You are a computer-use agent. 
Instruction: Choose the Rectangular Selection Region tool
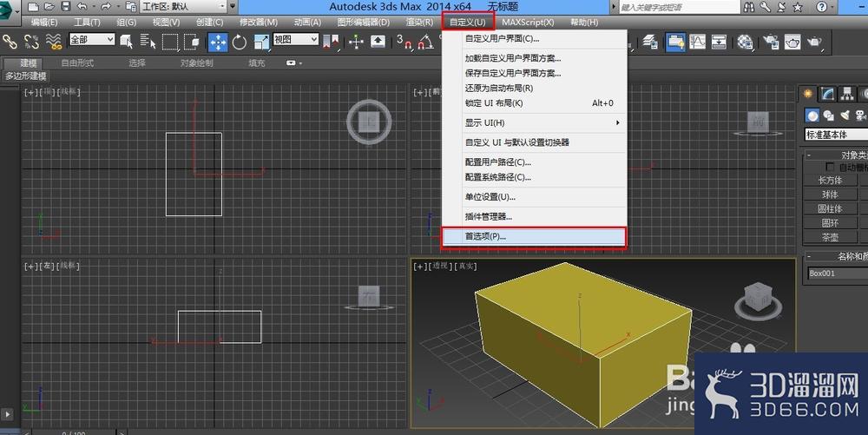[x=170, y=42]
